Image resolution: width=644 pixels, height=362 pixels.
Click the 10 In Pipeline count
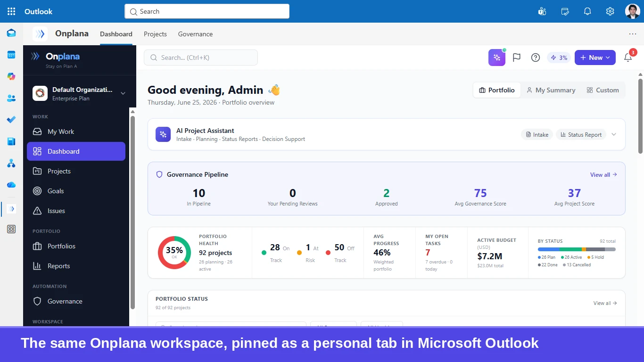(198, 193)
